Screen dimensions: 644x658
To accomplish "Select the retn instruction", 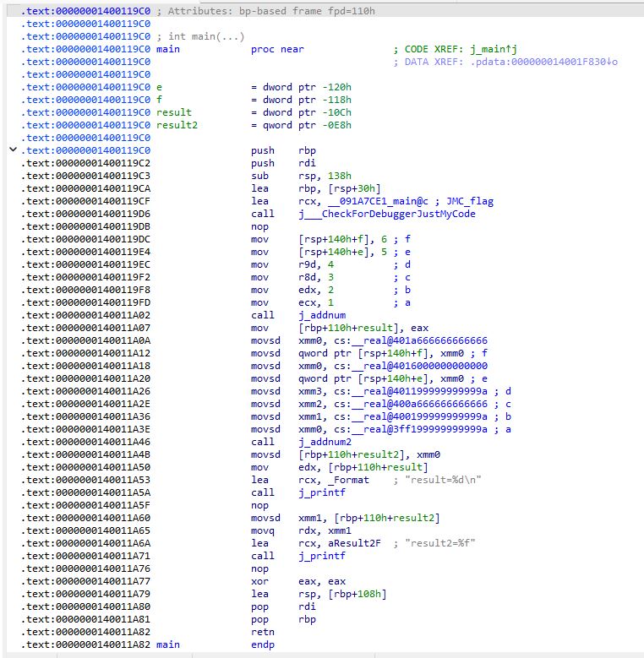I will (262, 632).
